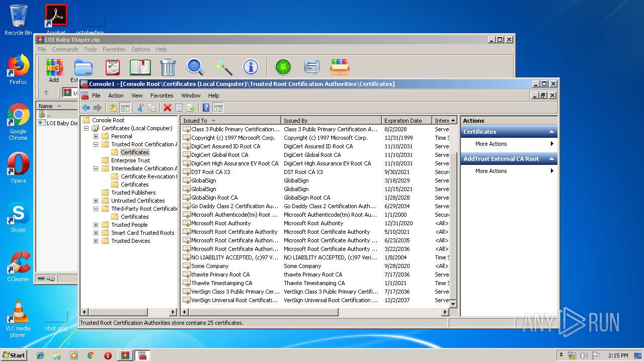Click the Start button
Screen dimensions: 644x362
coord(14,355)
